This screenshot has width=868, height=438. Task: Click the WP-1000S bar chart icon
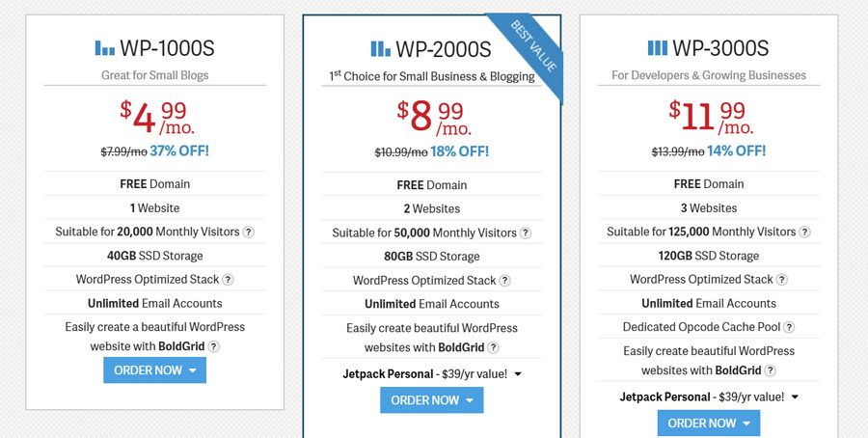(x=104, y=47)
